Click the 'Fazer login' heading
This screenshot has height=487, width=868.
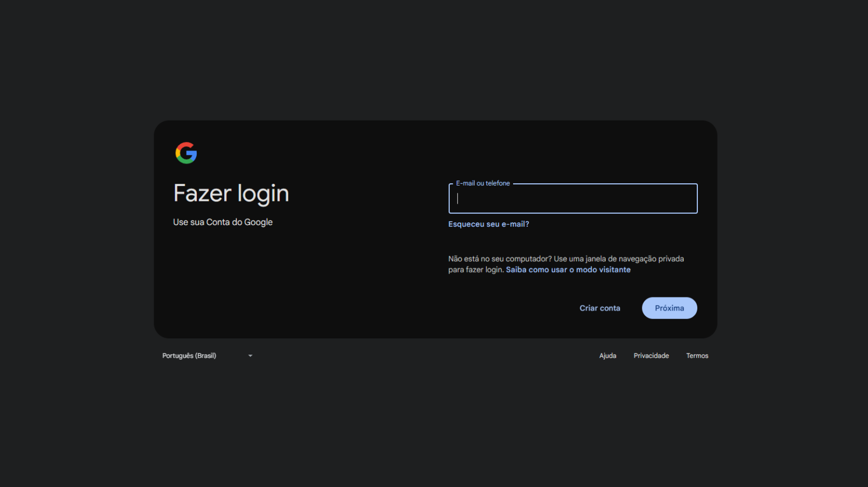(x=231, y=194)
